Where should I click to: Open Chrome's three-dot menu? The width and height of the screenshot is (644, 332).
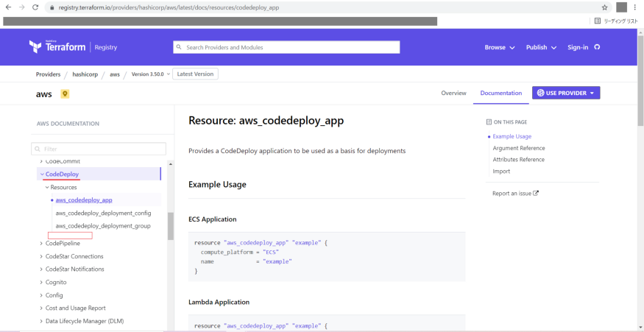pos(635,7)
